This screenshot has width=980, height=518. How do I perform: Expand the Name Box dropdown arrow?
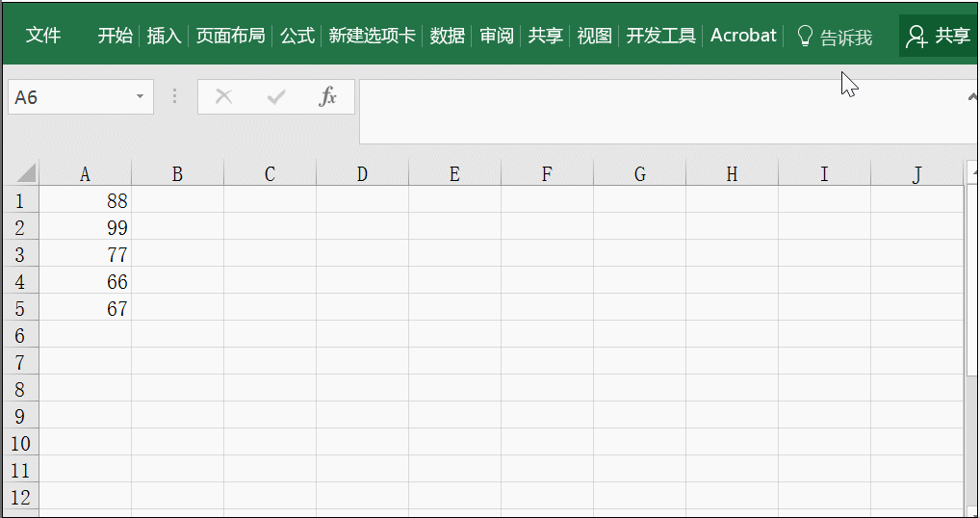pos(140,97)
